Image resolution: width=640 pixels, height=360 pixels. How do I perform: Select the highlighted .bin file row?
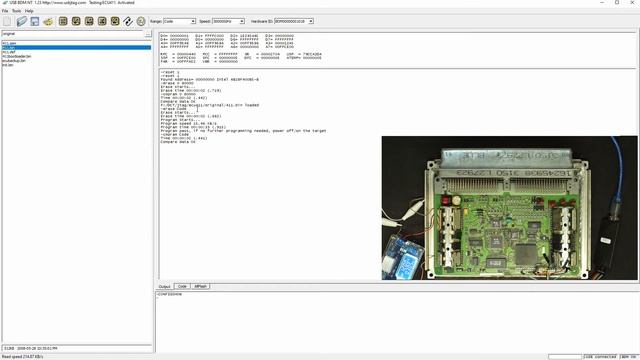pos(76,48)
